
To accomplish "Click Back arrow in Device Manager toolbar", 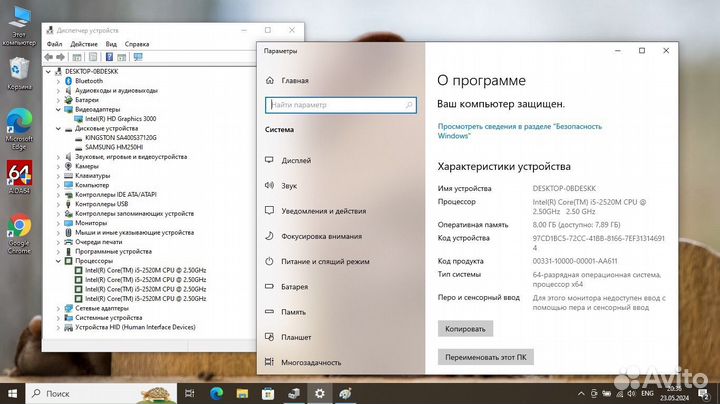I will [49, 57].
